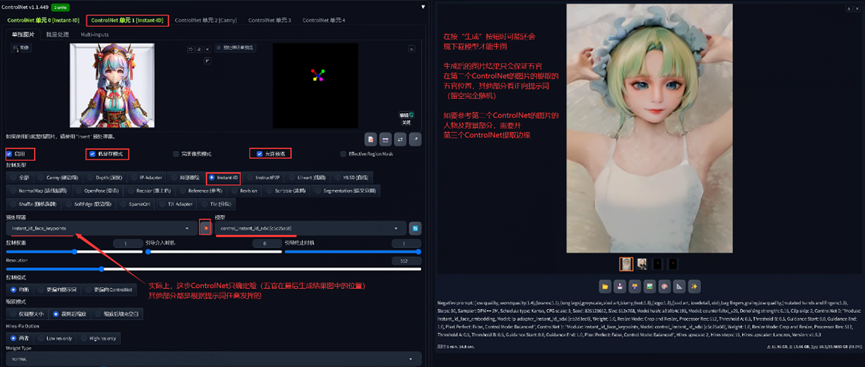The image size is (865, 367).
Task: Toggle the Effective Region Mask checkbox
Action: [343, 154]
